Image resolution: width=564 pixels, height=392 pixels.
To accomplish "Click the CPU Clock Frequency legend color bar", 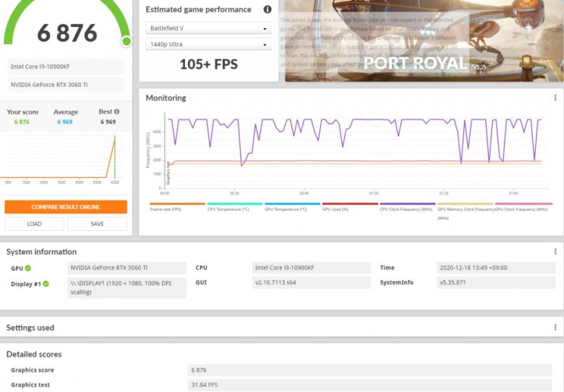I will 407,204.
